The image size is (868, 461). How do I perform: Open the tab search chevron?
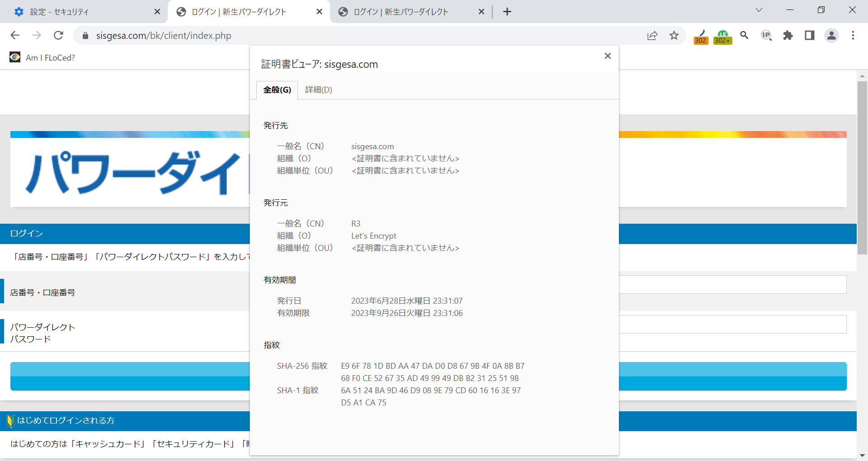click(x=759, y=10)
